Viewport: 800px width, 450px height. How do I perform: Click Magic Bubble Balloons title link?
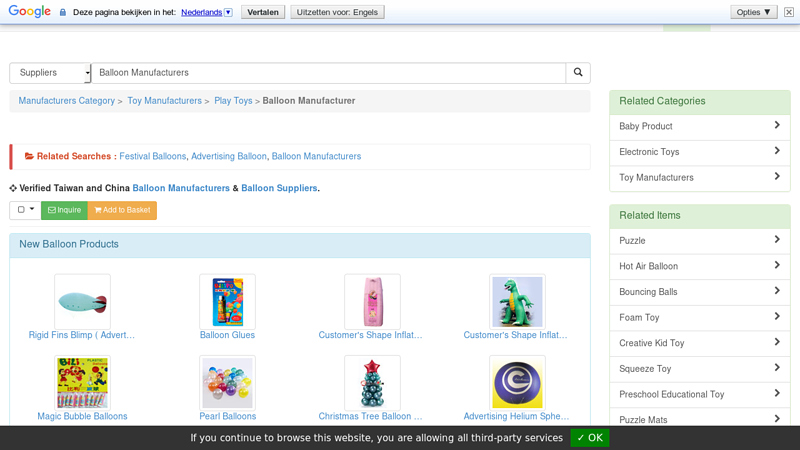[82, 416]
